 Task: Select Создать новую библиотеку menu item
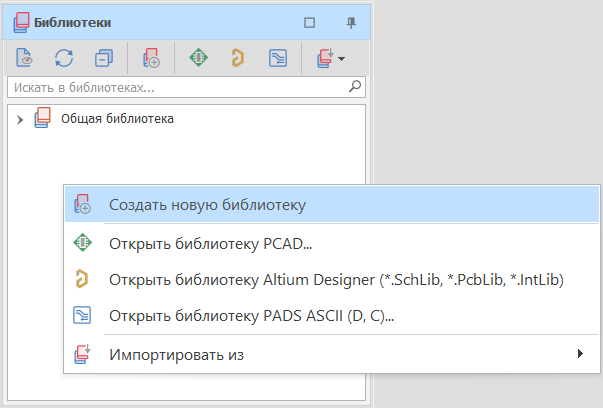[x=332, y=205]
